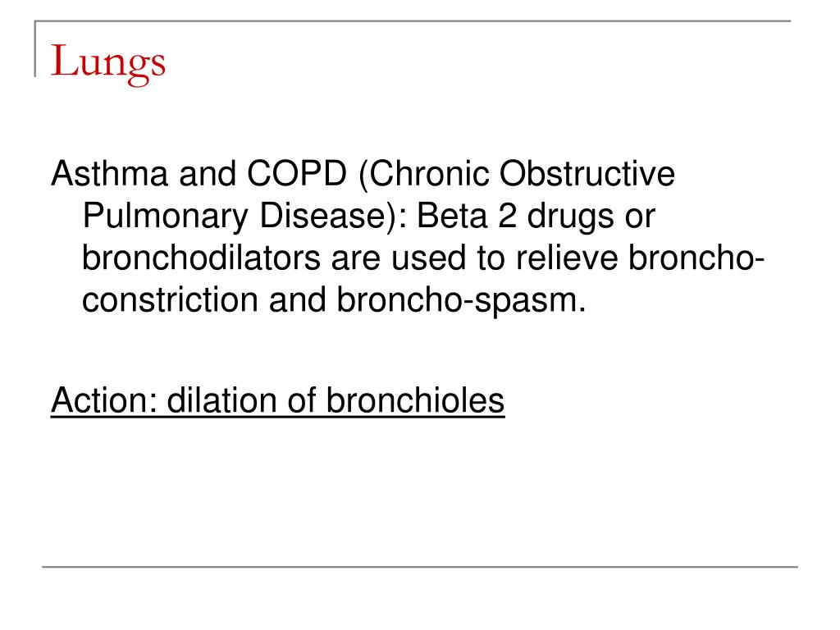Select the word "bronchodilators" in the third line
This screenshot has height=630, width=840.
(201, 257)
